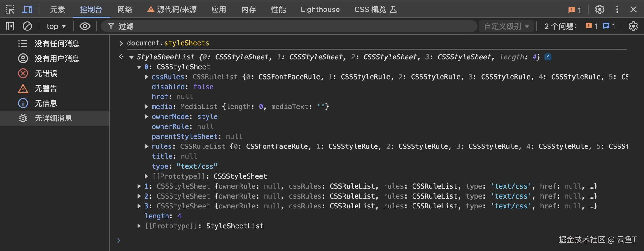The image size is (644, 251).
Task: Select 无错误 filter in the sidebar
Action: click(x=46, y=73)
